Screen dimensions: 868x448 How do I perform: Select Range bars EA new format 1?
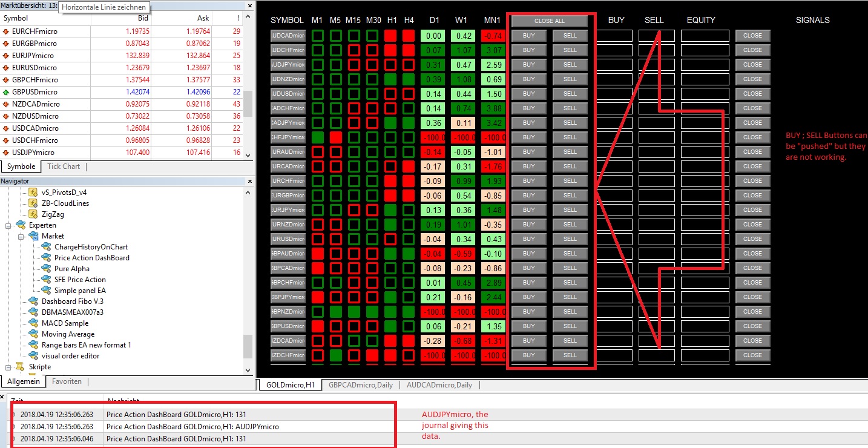(87, 345)
